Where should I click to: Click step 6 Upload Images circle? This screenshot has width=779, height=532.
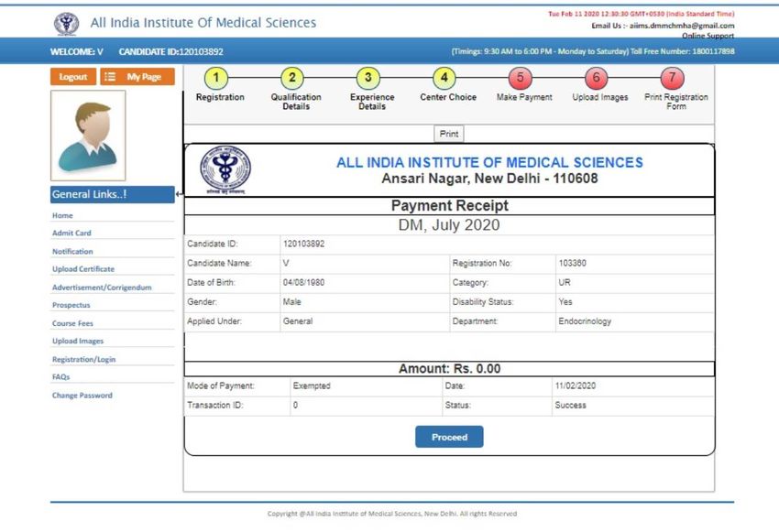pyautogui.click(x=597, y=78)
